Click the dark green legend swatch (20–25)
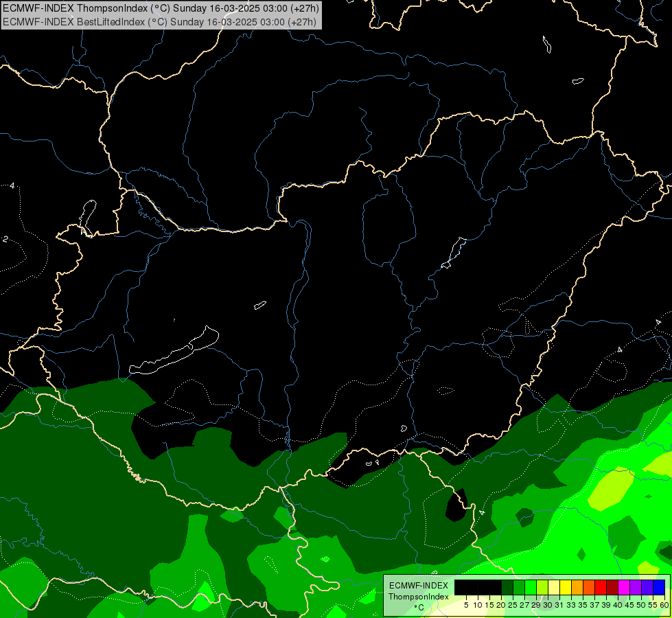The image size is (672, 618). pos(507,588)
